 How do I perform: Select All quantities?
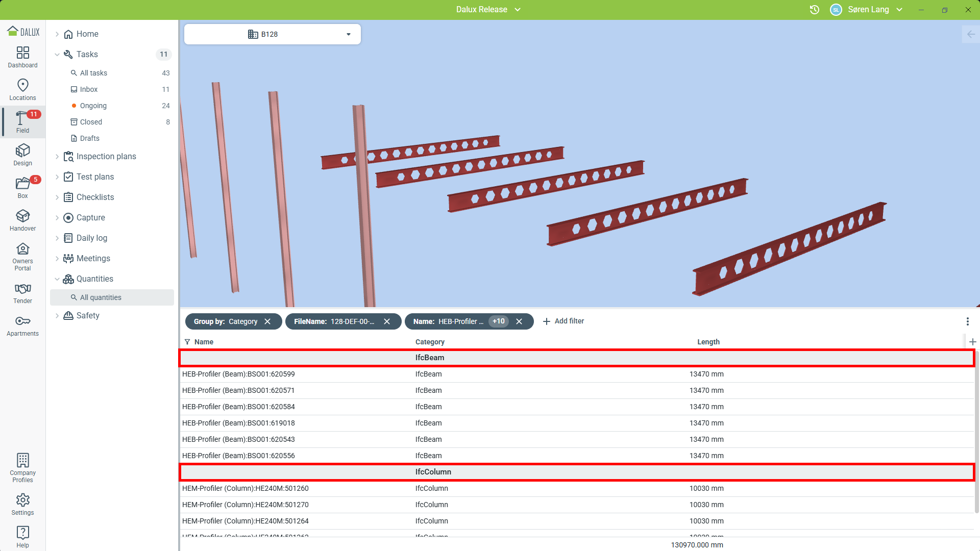(x=112, y=297)
